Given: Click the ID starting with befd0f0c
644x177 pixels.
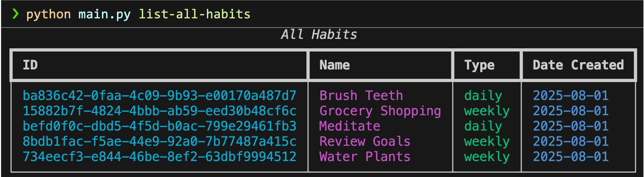Looking at the screenshot, I should click(159, 126).
